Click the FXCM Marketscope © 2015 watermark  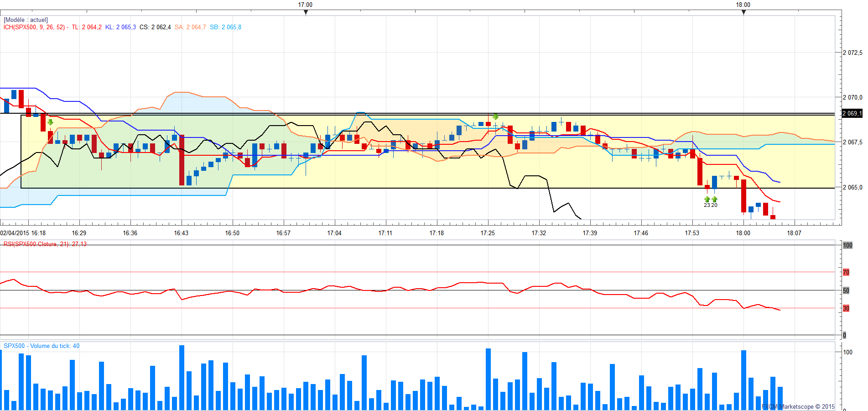tap(798, 406)
